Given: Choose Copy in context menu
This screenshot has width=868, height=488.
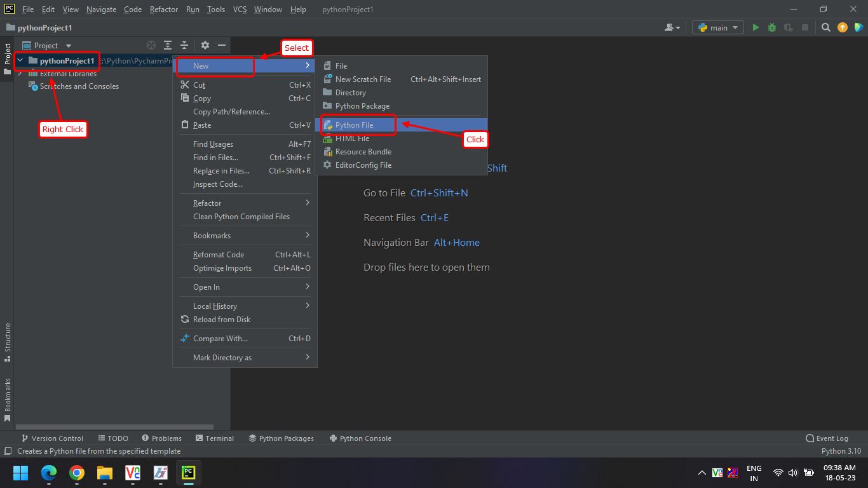Looking at the screenshot, I should pyautogui.click(x=245, y=98).
